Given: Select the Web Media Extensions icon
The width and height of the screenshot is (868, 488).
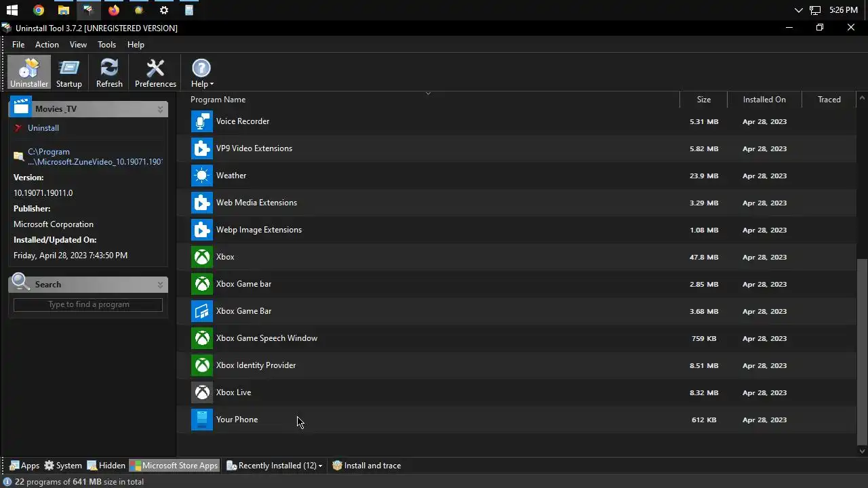Looking at the screenshot, I should 202,203.
